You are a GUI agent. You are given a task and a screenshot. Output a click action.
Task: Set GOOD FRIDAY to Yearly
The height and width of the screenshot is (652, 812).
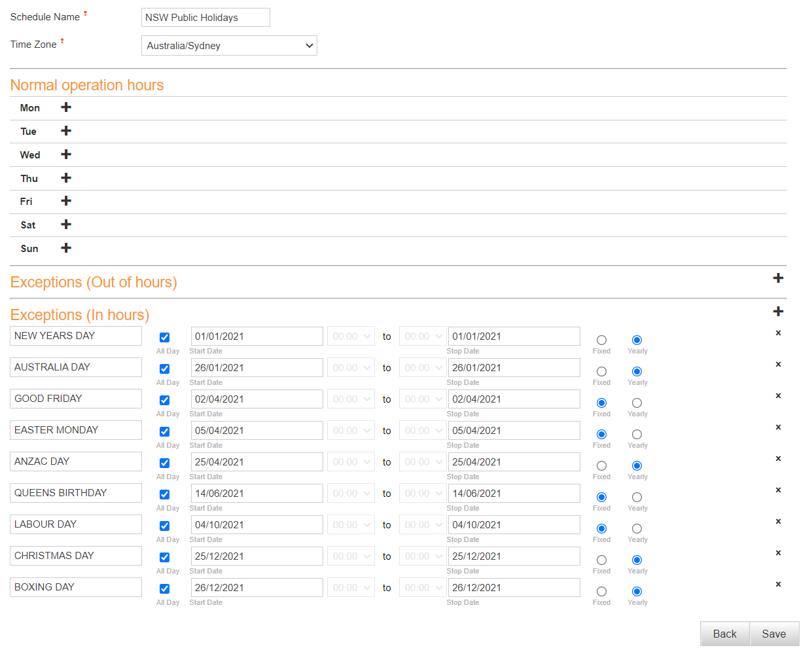[x=637, y=403]
